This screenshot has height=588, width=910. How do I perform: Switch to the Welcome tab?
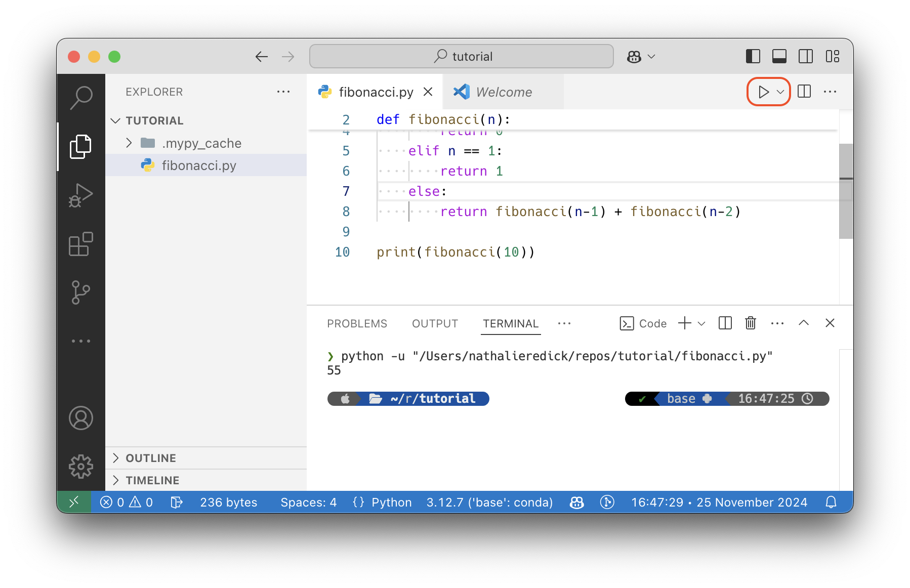(503, 92)
